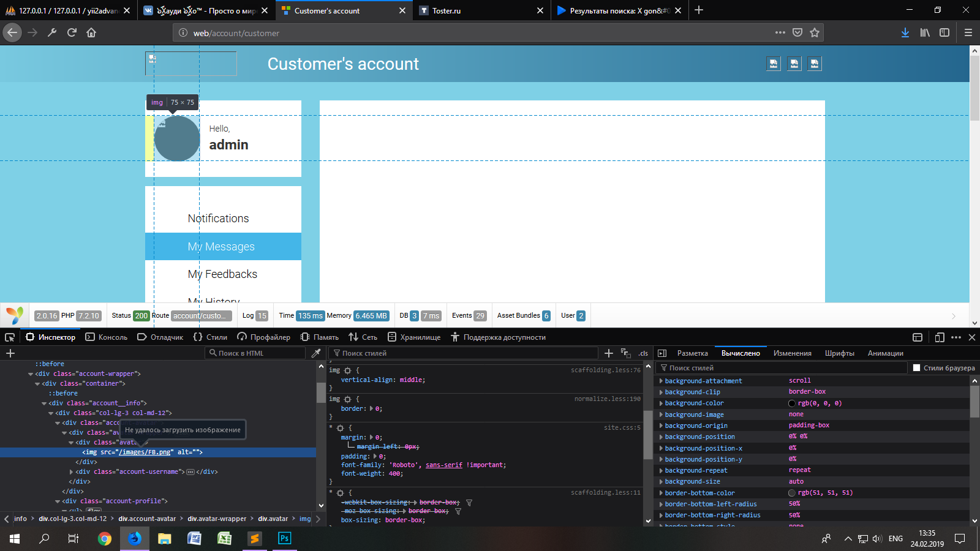The image size is (980, 551).
Task: Enable the Стили браузера checkbox
Action: (x=917, y=368)
